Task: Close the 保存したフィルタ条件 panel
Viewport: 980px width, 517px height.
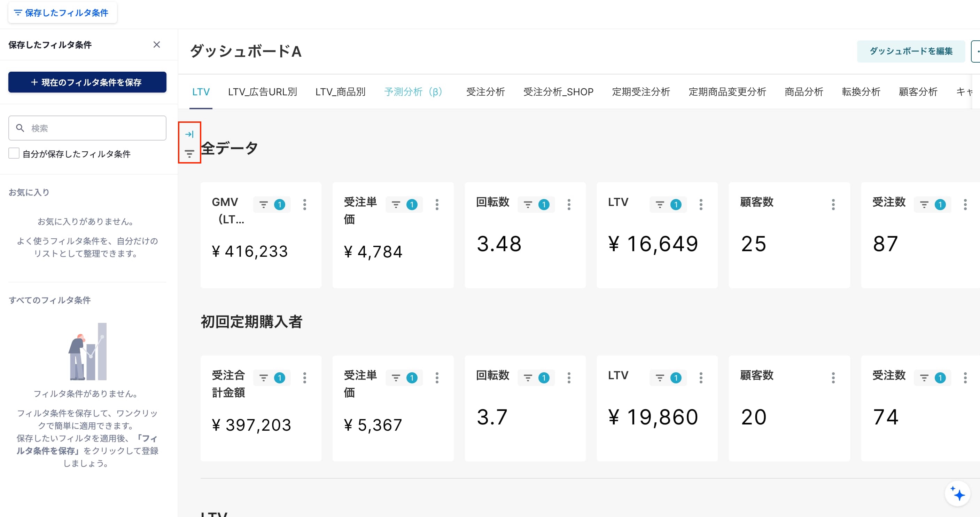Action: [x=157, y=45]
